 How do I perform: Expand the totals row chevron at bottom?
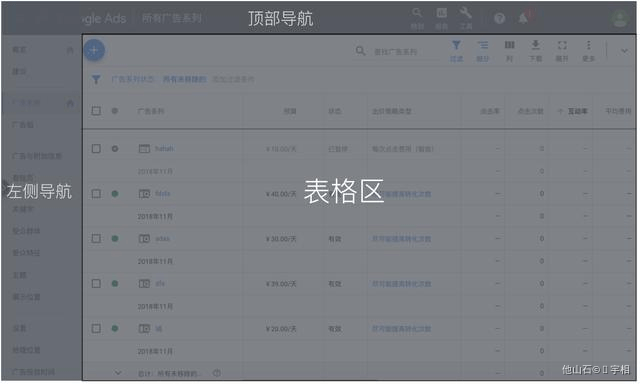[x=118, y=373]
